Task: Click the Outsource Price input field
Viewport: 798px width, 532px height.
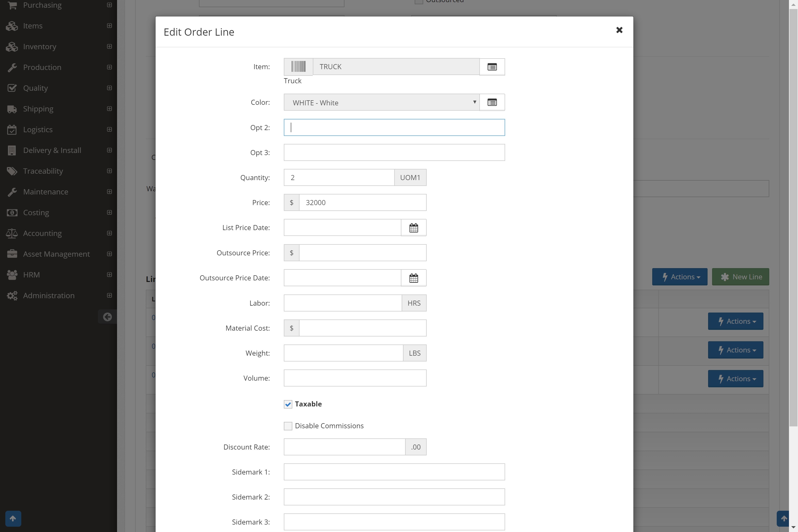Action: pyautogui.click(x=363, y=253)
